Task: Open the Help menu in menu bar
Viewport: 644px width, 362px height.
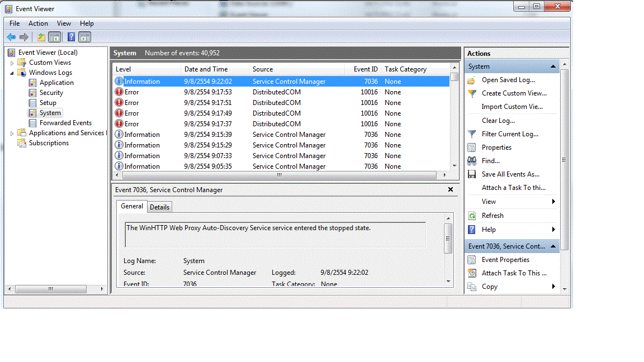Action: (x=87, y=23)
